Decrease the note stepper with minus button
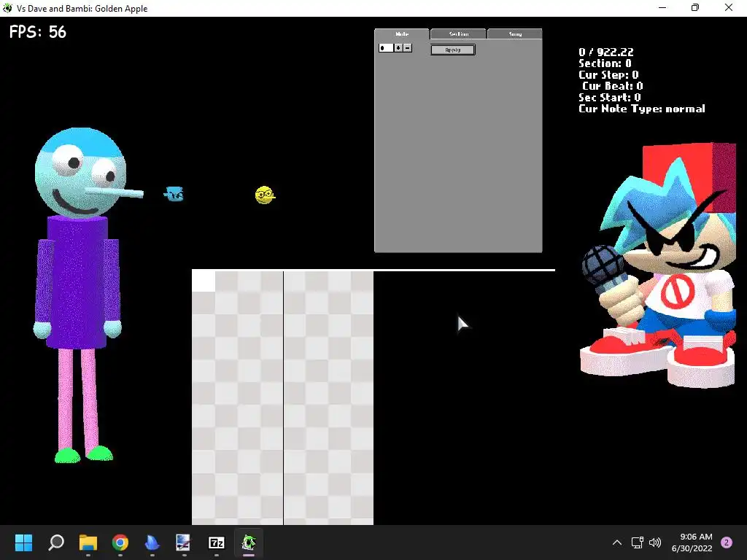Image resolution: width=747 pixels, height=560 pixels. coord(407,47)
